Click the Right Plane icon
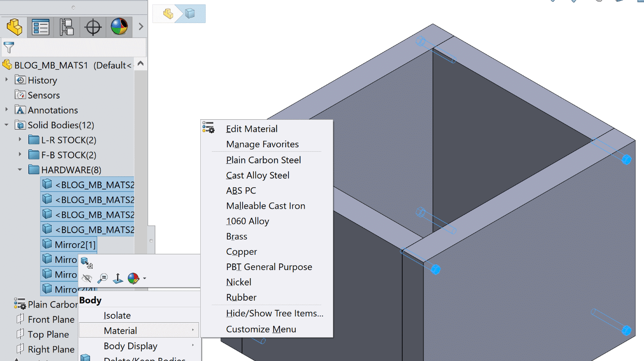The height and width of the screenshot is (361, 644). tap(20, 349)
